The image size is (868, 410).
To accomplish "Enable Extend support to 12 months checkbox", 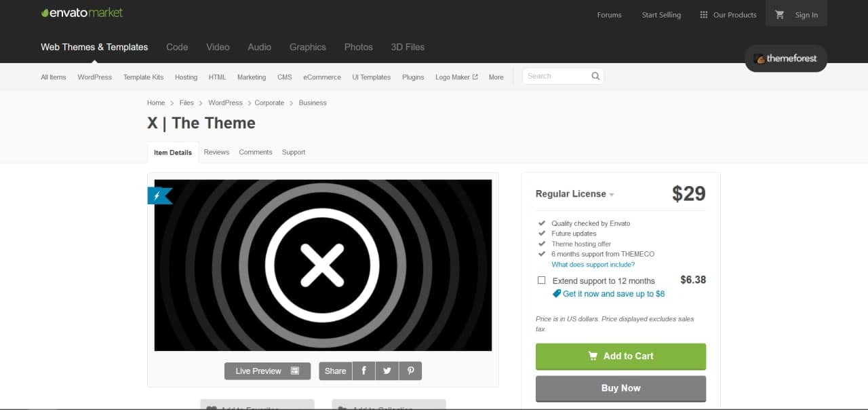I will tap(541, 280).
